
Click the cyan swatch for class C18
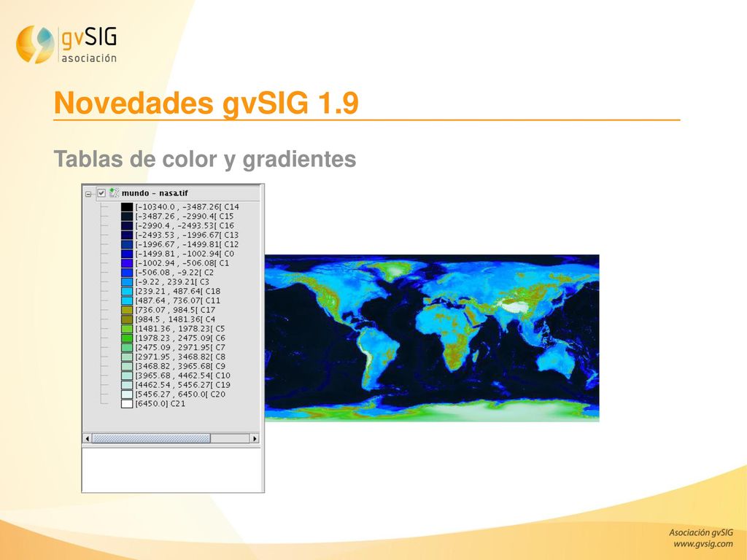(127, 292)
